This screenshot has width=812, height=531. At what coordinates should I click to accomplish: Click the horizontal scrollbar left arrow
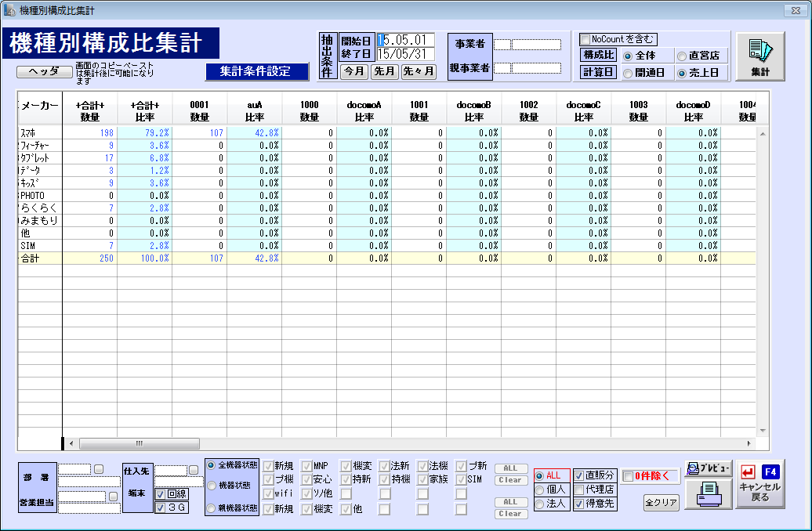pyautogui.click(x=71, y=443)
